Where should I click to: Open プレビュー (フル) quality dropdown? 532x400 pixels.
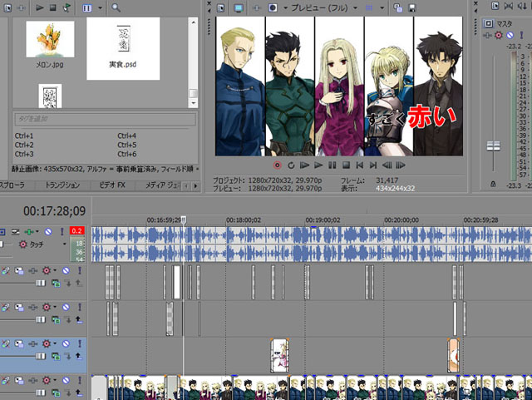(355, 7)
